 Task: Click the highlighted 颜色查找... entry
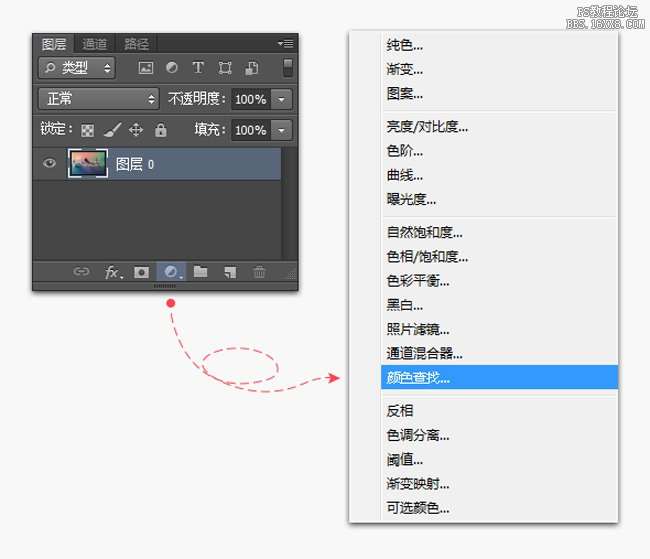499,377
